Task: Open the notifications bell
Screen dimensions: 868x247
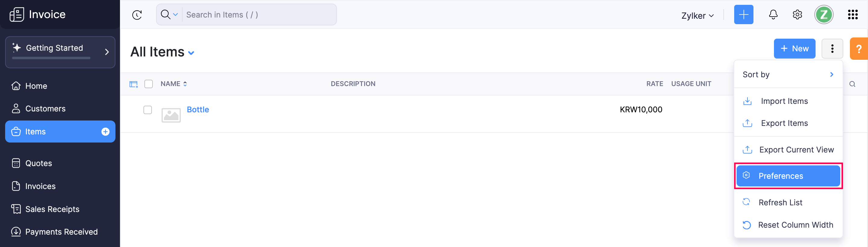Action: pyautogui.click(x=773, y=14)
